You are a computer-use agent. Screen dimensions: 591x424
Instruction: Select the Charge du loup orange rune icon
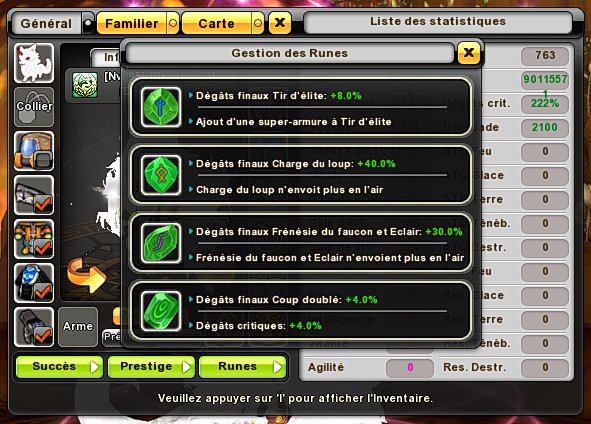[161, 175]
